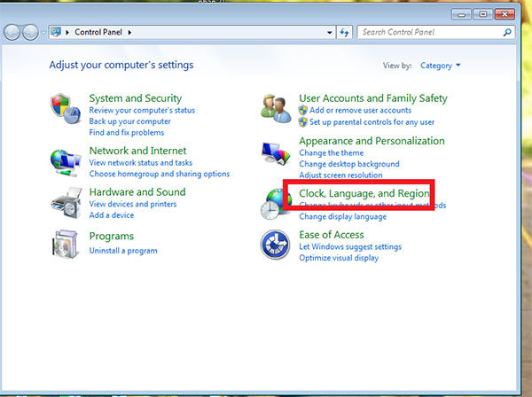Click Find and fix problems
Screen dimensions: 532x397
point(127,133)
